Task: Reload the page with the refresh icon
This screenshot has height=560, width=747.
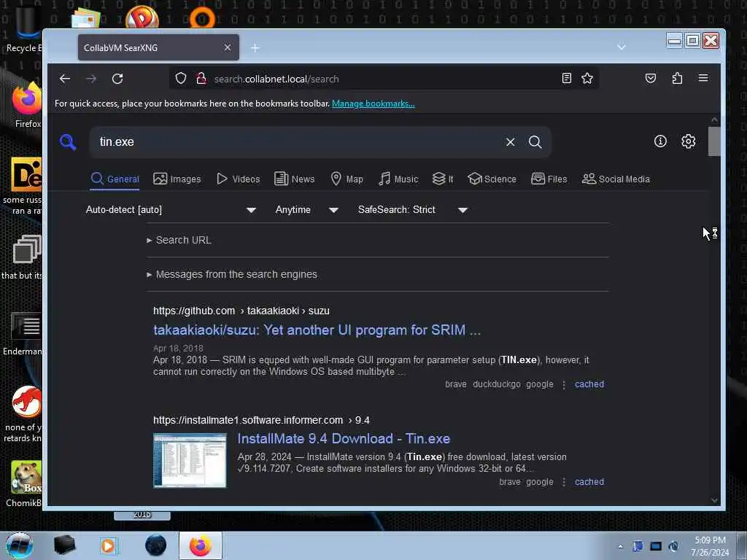Action: tap(117, 79)
